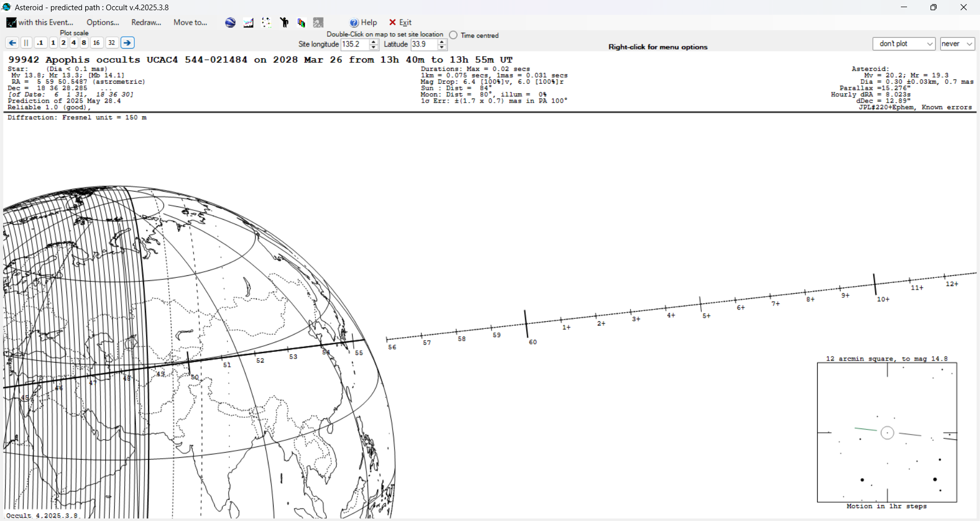
Task: Click 'Reliable 1.0 (good)' text
Action: pos(49,108)
